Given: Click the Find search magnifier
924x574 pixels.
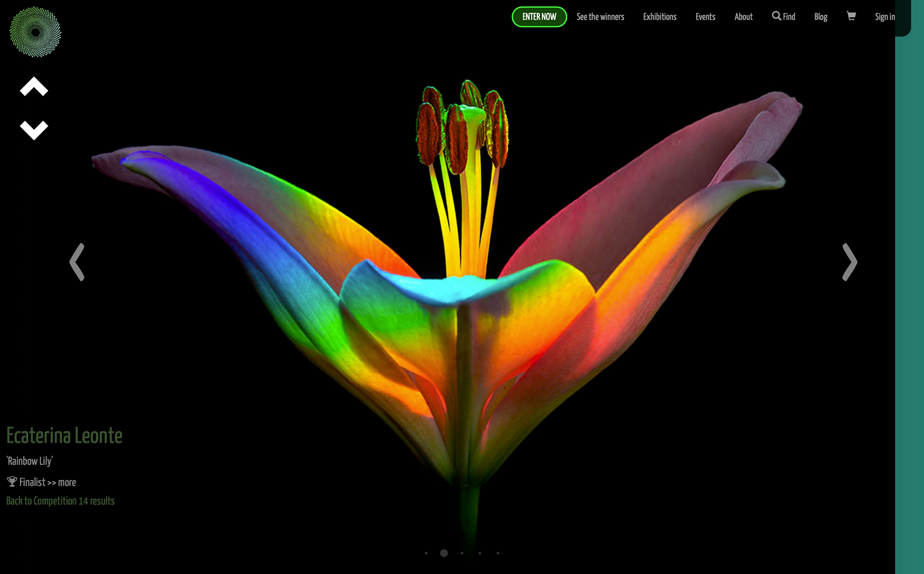Looking at the screenshot, I should click(776, 16).
